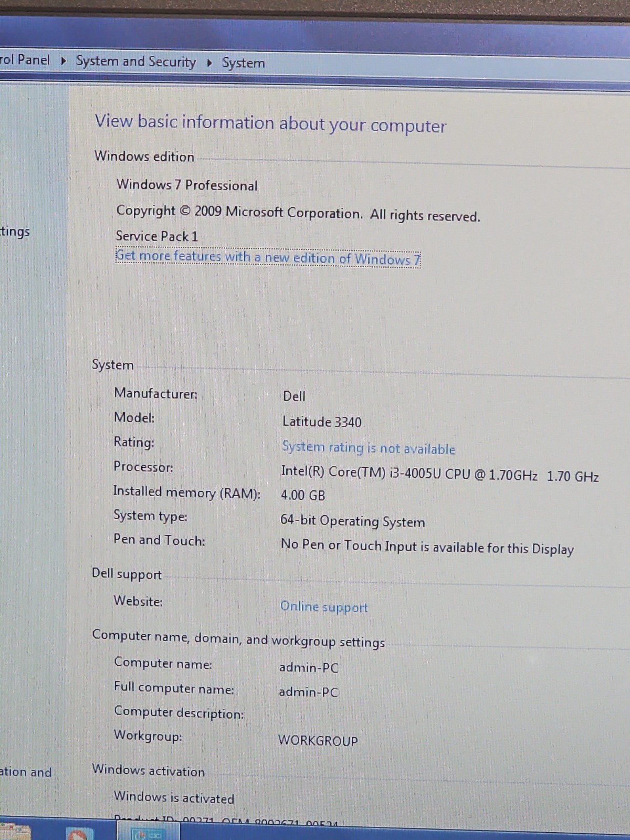Select Windows is activated text
The image size is (630, 840).
[174, 797]
